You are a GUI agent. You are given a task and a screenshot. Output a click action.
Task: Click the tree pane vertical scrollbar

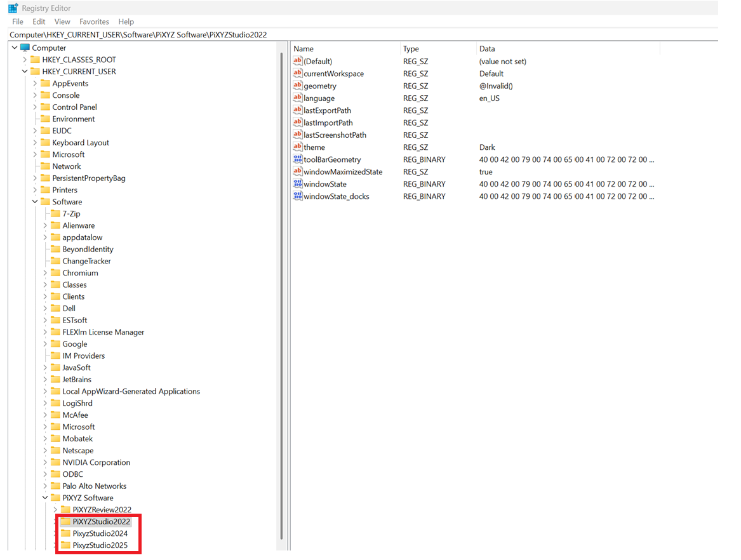click(x=282, y=295)
